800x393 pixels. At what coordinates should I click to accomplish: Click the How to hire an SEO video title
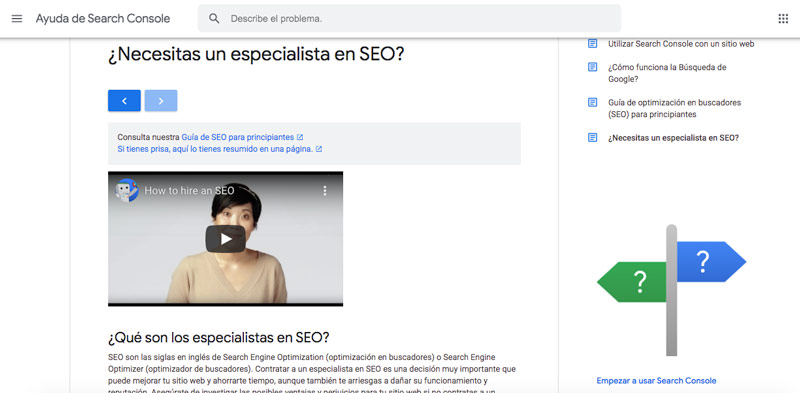coord(189,191)
